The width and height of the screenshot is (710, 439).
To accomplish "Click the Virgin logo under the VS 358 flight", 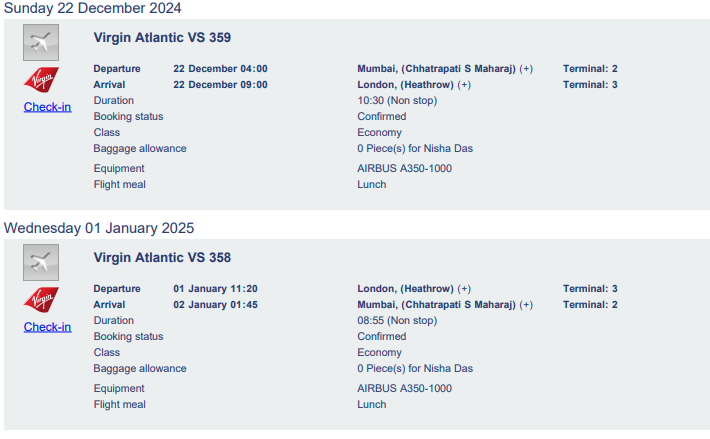I will click(41, 299).
